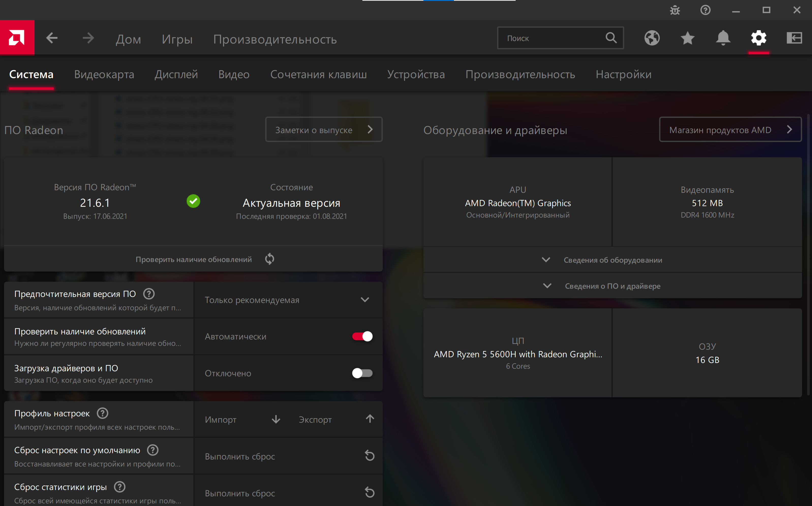The image size is (812, 506).
Task: Click help icon beside Предпочтительная версия ПО
Action: coord(149,294)
